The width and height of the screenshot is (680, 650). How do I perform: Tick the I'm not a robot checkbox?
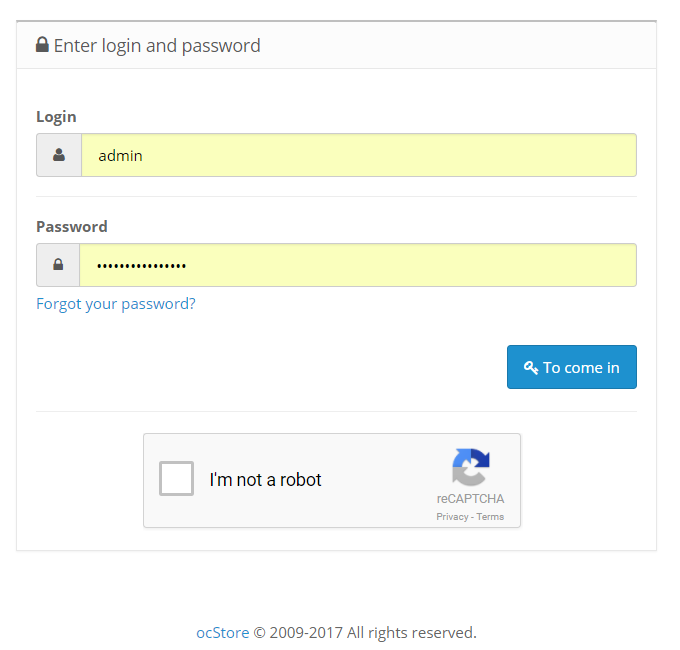177,478
